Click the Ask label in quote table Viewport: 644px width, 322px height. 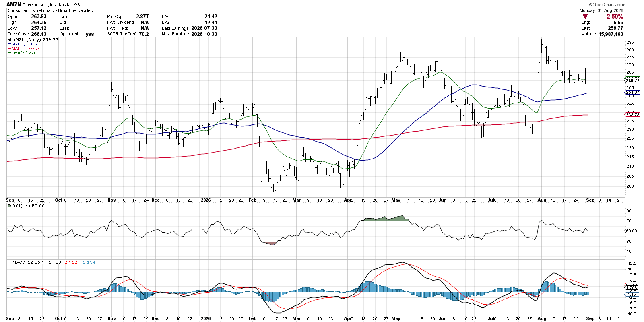pyautogui.click(x=64, y=17)
